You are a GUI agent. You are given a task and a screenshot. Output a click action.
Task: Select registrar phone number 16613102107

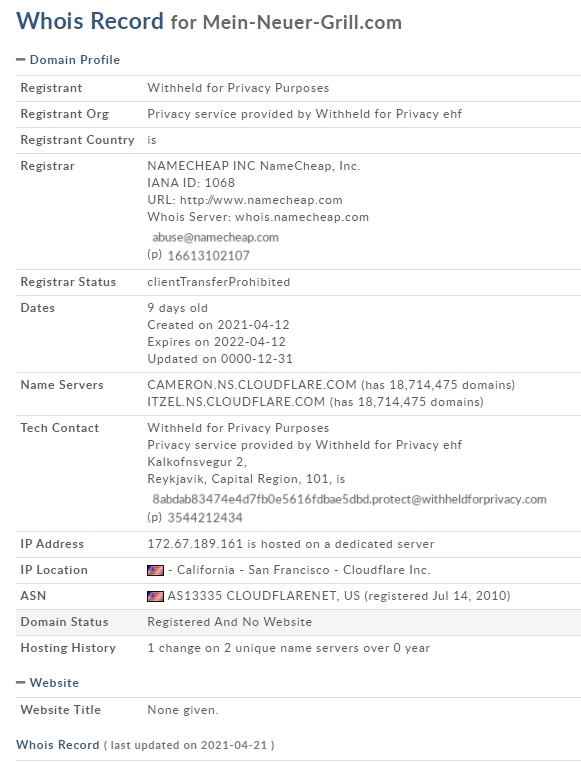coord(208,256)
